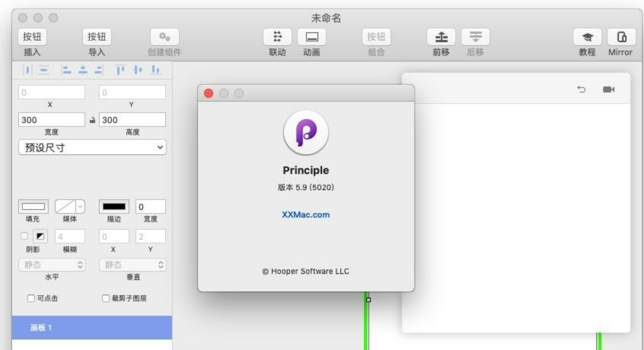Open the XXMac.com link
Viewport: 644px width, 350px height.
306,214
